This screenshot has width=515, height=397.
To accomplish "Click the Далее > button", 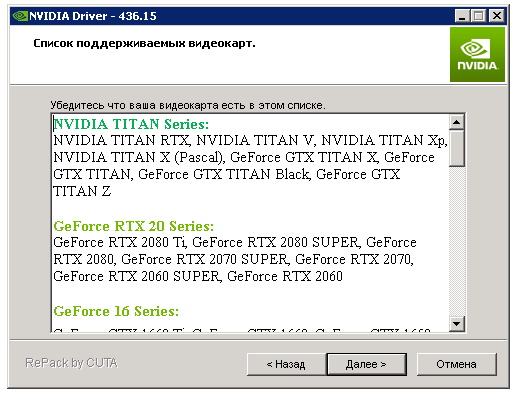I will (366, 364).
